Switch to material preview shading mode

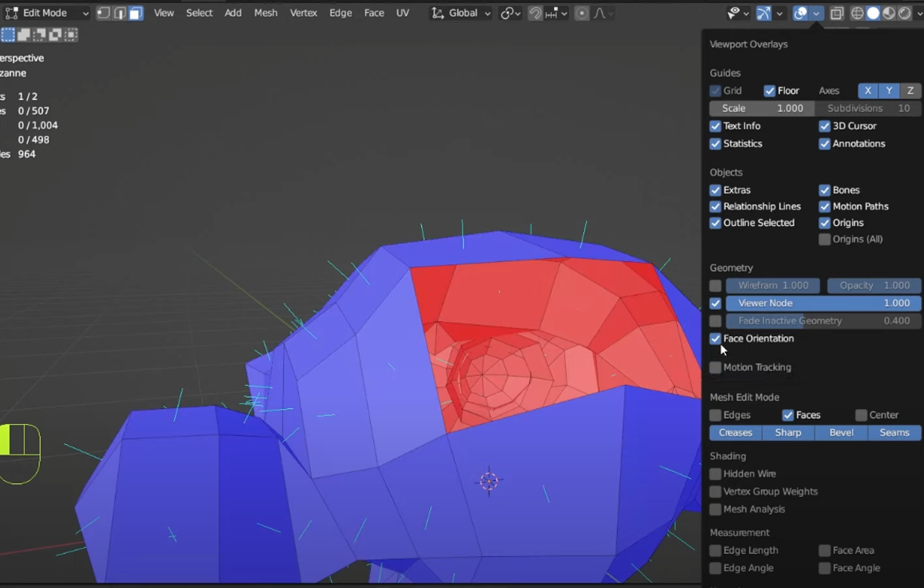pyautogui.click(x=889, y=13)
